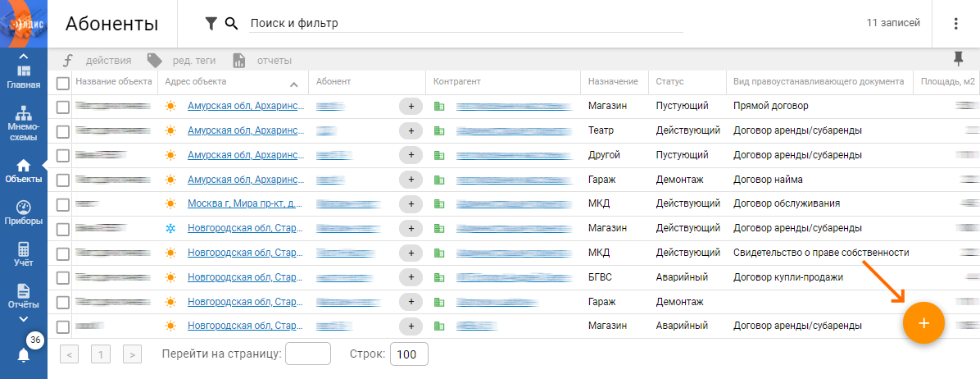Viewport: 980px width, 379px height.
Task: Sort by Площадь, м2 column header
Action: 948,81
